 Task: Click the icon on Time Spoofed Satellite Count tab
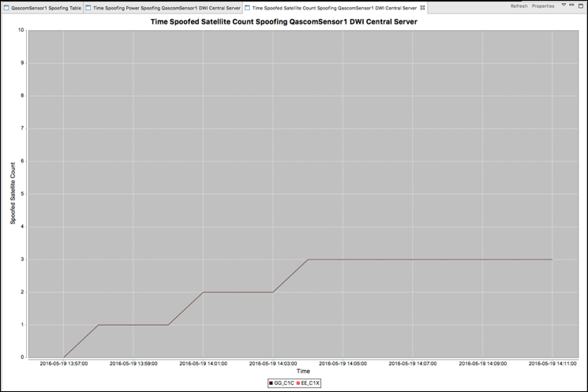[247, 7]
